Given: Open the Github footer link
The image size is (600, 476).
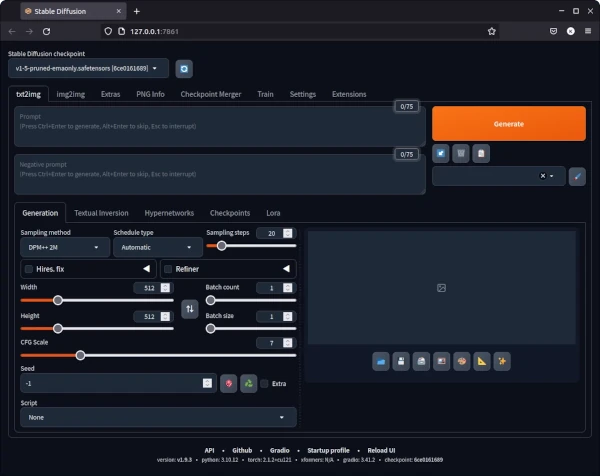Looking at the screenshot, I should [242, 450].
